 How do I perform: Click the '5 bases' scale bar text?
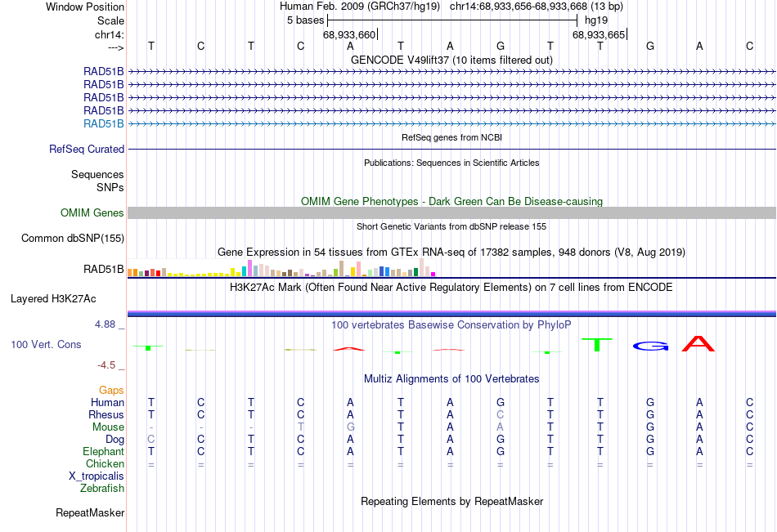point(305,20)
